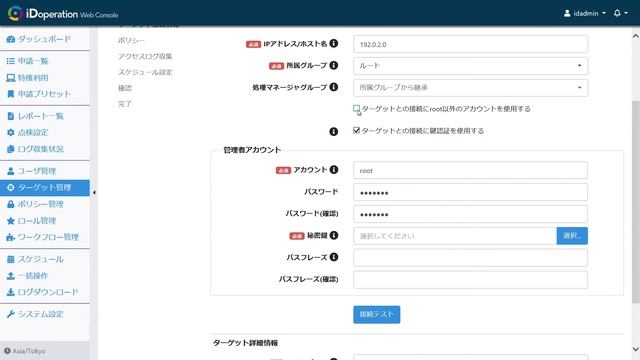Click the アクセスログ収集 wizard step
Image resolution: width=640 pixels, height=360 pixels.
point(145,56)
